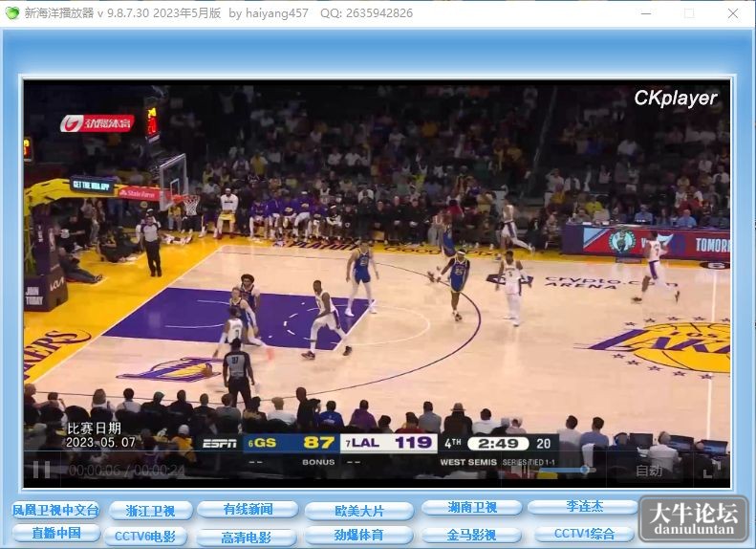Click the volume slider handle
The height and width of the screenshot is (549, 756).
coord(584,470)
